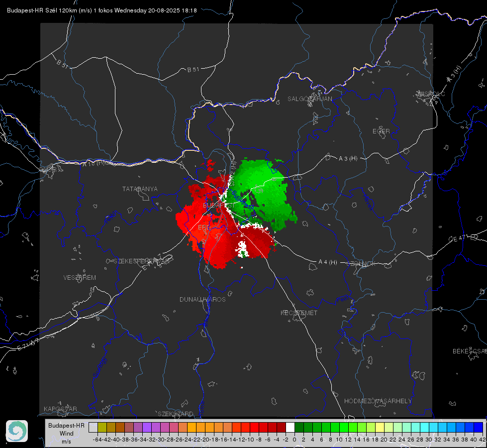This screenshot has width=487, height=448.
Task: Select the MISKOLC city label
Action: [x=431, y=94]
